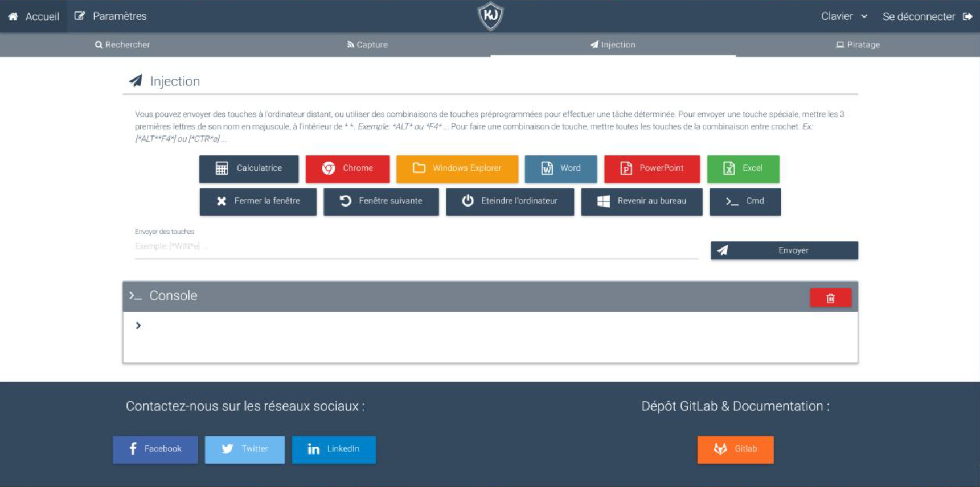Expand the Clavier dropdown
The width and height of the screenshot is (980, 487).
[844, 16]
